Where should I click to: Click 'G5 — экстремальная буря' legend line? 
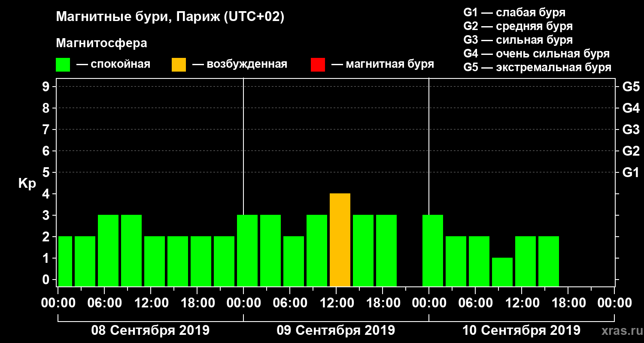point(538,68)
